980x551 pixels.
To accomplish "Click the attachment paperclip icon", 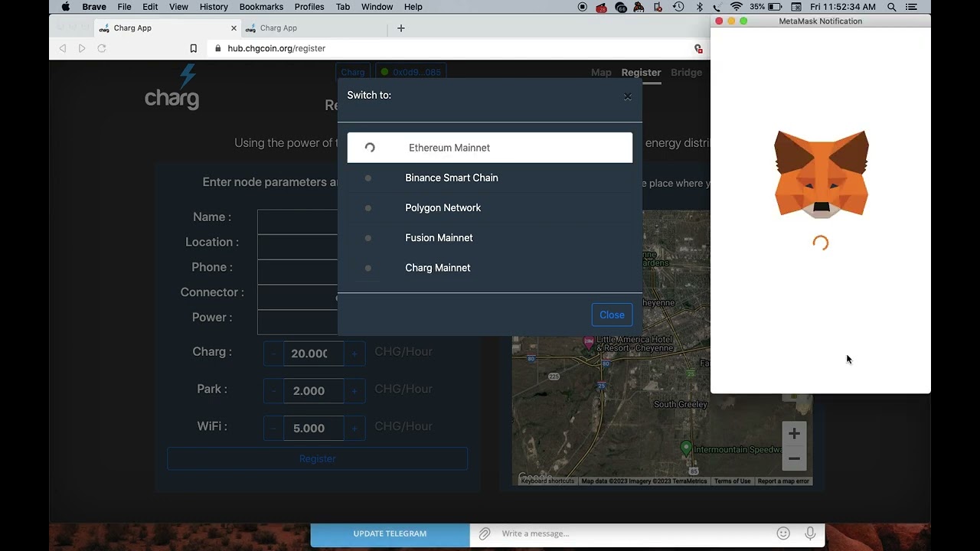I will coord(485,533).
